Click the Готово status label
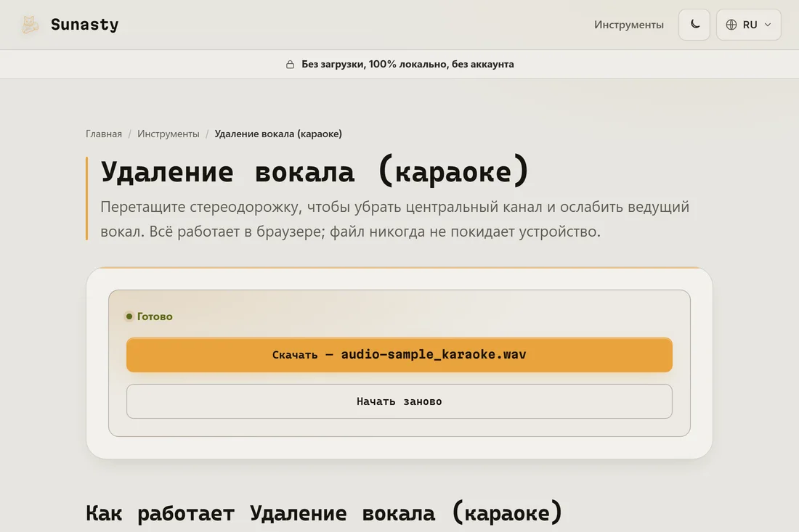This screenshot has width=799, height=532. (x=155, y=316)
